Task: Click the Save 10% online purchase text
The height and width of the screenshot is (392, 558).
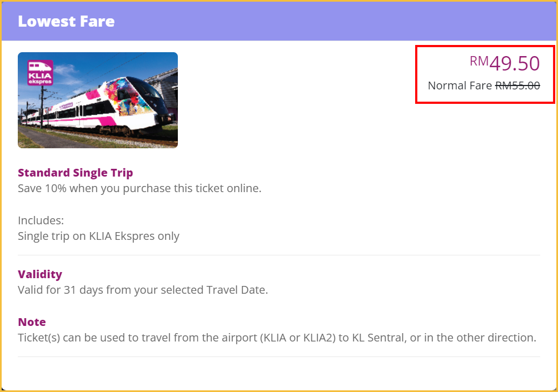Action: (x=139, y=188)
